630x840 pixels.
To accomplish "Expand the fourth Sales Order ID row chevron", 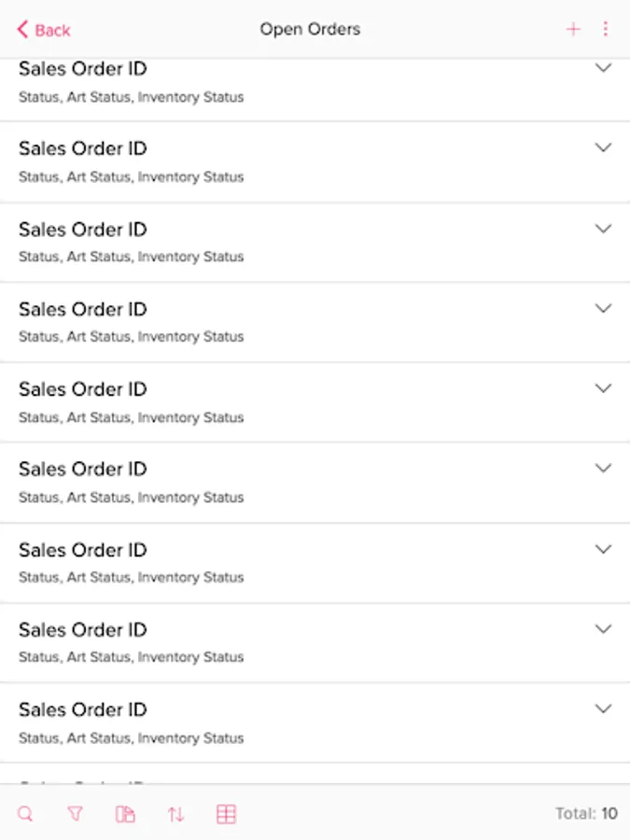I will coord(603,309).
